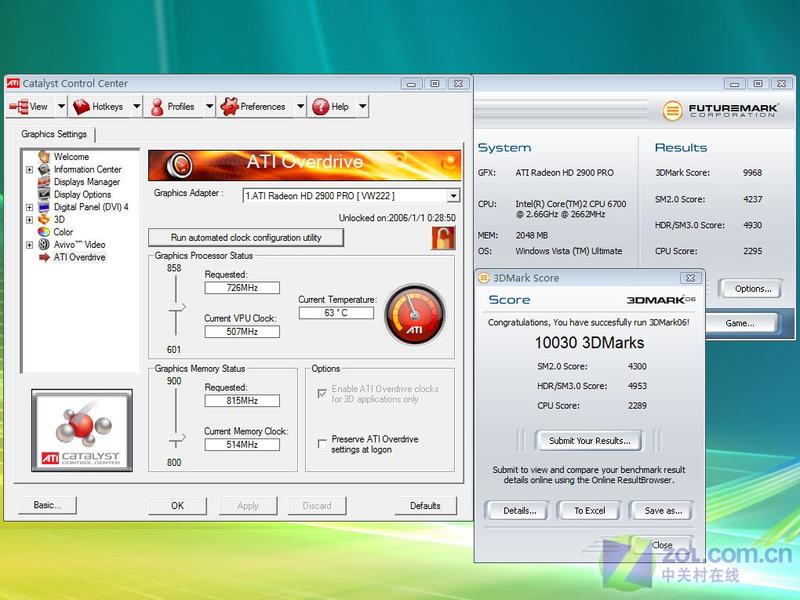
Task: Open the Graphics Adapter combo box
Action: 351,195
